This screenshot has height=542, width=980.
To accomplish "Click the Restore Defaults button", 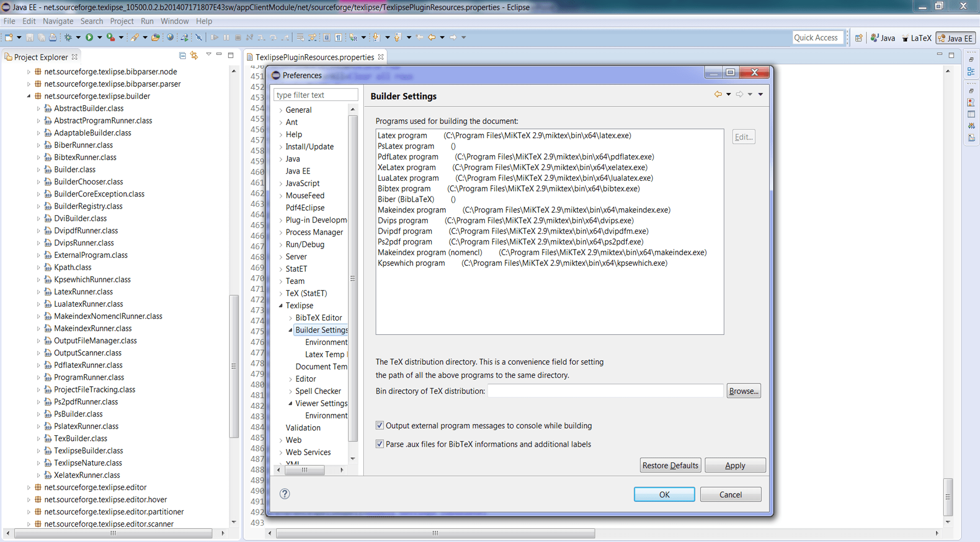I will tap(670, 465).
